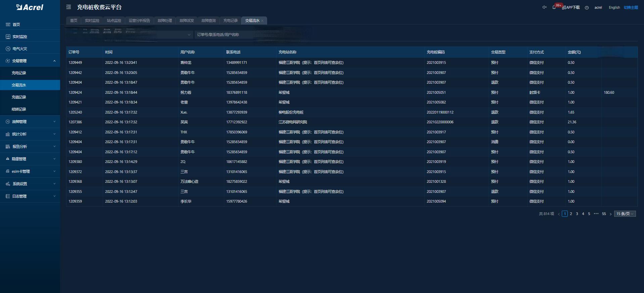Click the mute sound icon in header
Screen dimensions: 644x293
click(544, 7)
